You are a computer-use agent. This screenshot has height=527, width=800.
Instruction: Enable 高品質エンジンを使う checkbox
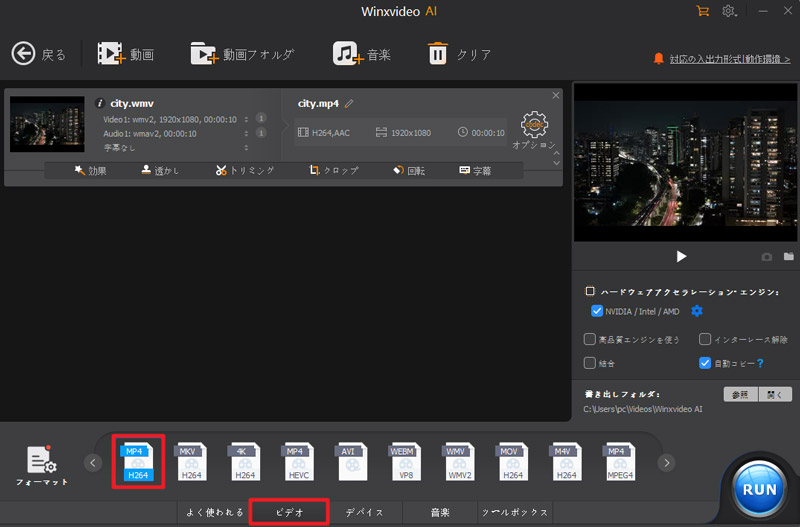(x=589, y=339)
